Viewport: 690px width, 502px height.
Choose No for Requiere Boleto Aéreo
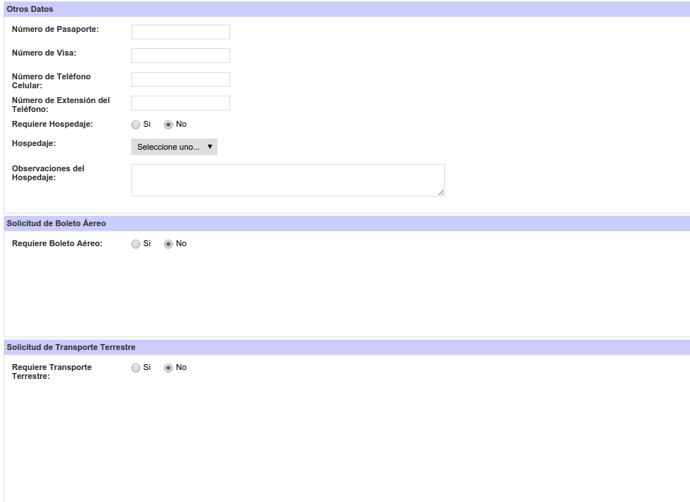[x=168, y=243]
